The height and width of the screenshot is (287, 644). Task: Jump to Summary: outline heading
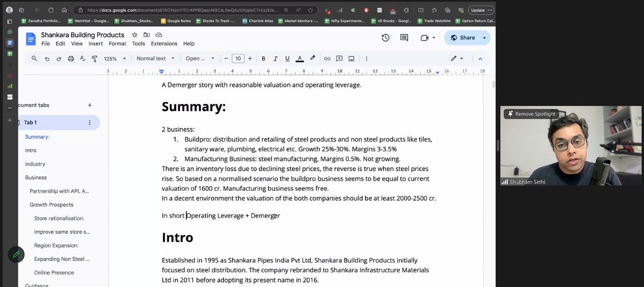(x=37, y=137)
